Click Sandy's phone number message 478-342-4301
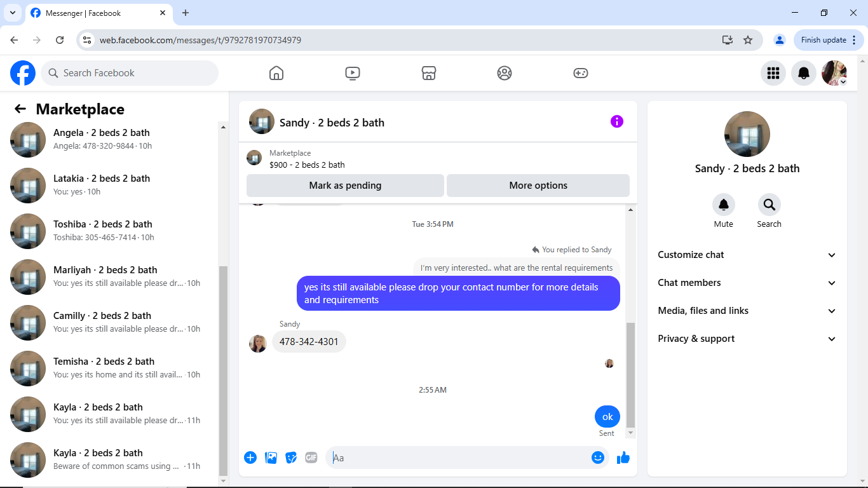Screen dimensions: 868x488 (309, 341)
